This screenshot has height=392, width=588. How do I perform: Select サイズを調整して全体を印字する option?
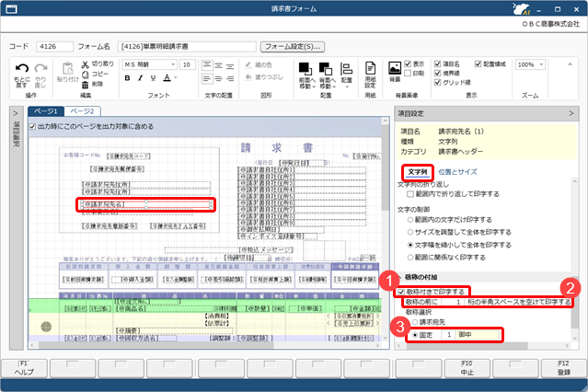point(410,232)
